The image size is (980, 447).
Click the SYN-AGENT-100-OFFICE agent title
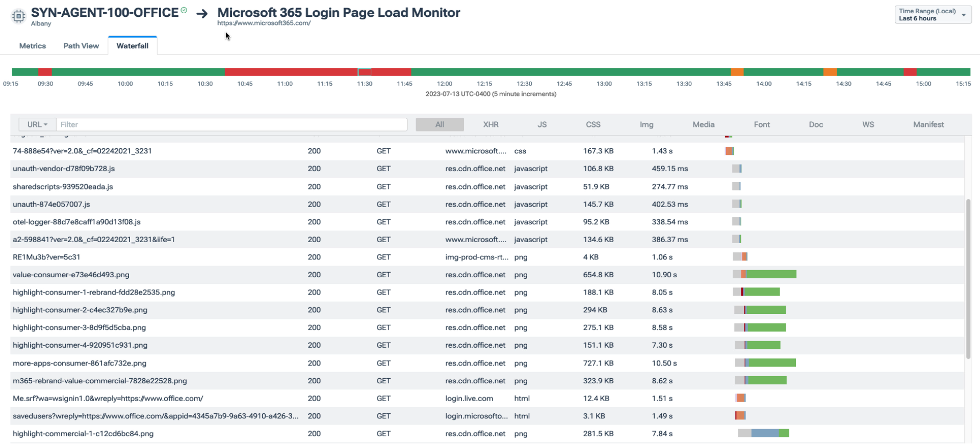click(x=105, y=13)
